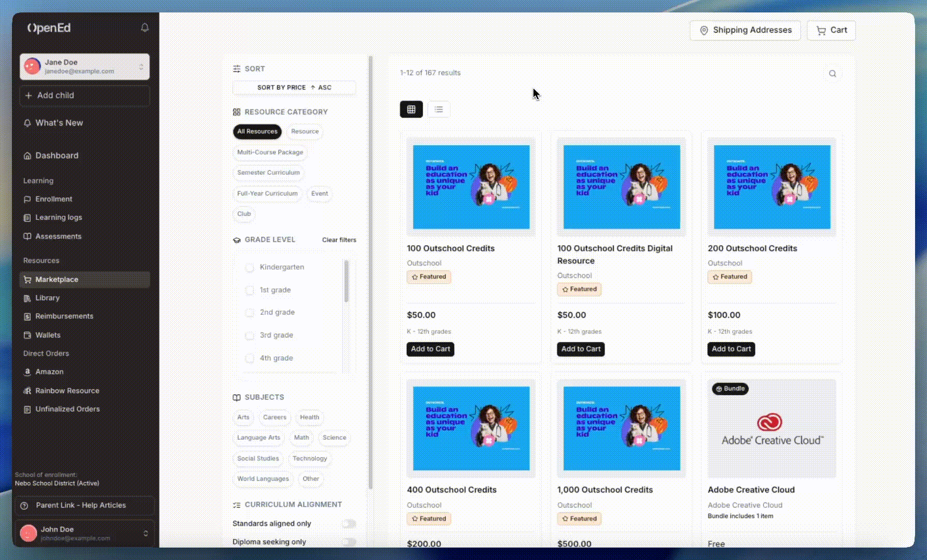Click Clear filters link
Image resolution: width=927 pixels, height=560 pixels.
[339, 240]
